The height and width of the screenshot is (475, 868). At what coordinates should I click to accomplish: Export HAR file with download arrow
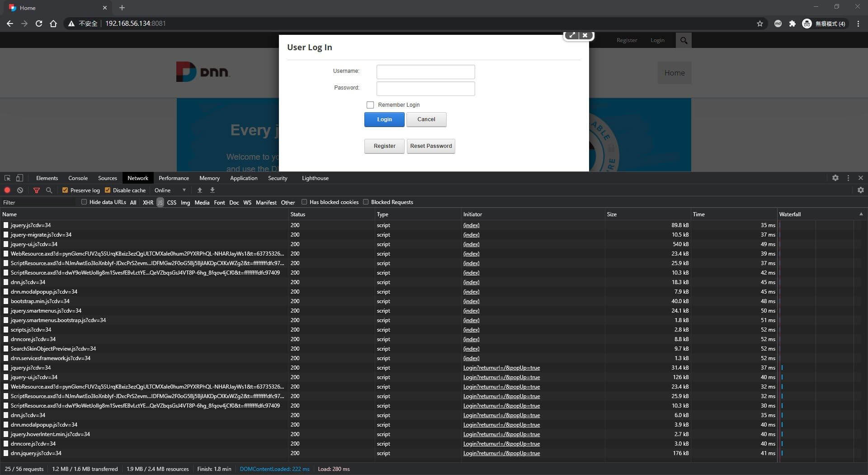click(x=212, y=190)
